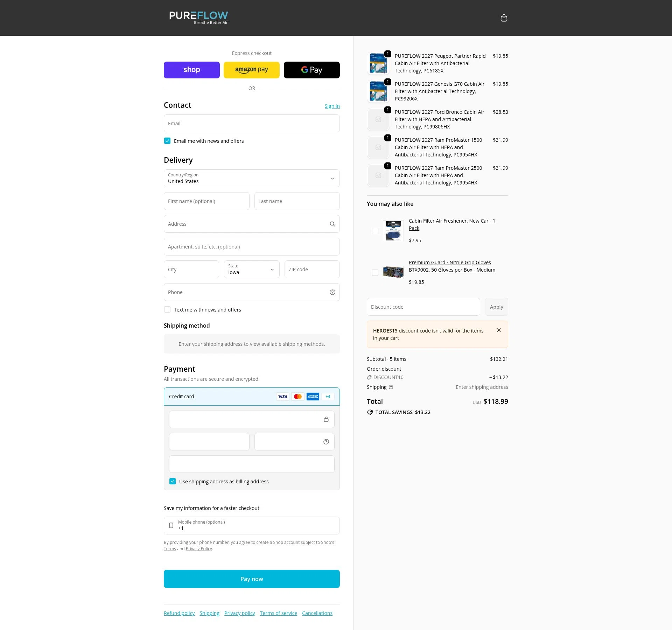Image resolution: width=672 pixels, height=630 pixels.
Task: Click the Sign in link
Action: point(331,106)
